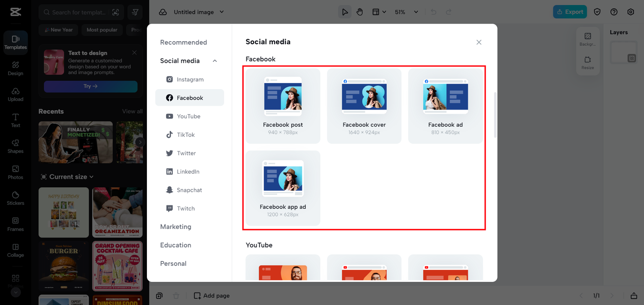Click the shield icon in top bar
This screenshot has height=305, width=644.
[x=597, y=12]
